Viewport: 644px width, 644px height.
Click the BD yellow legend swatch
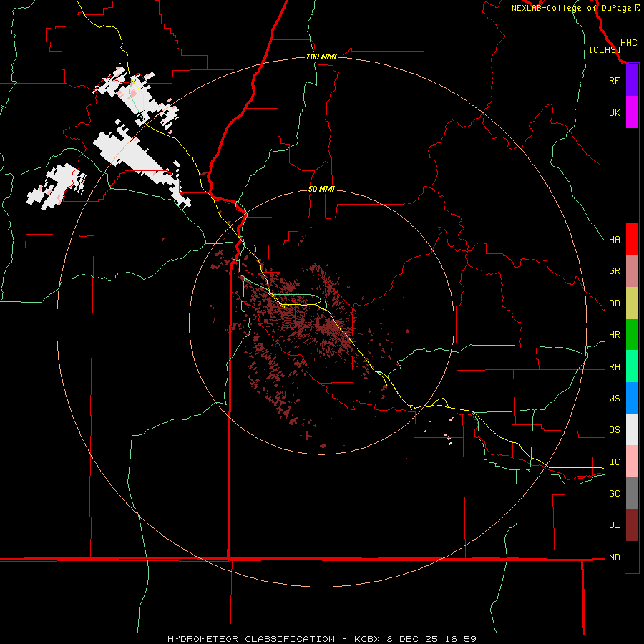[632, 303]
